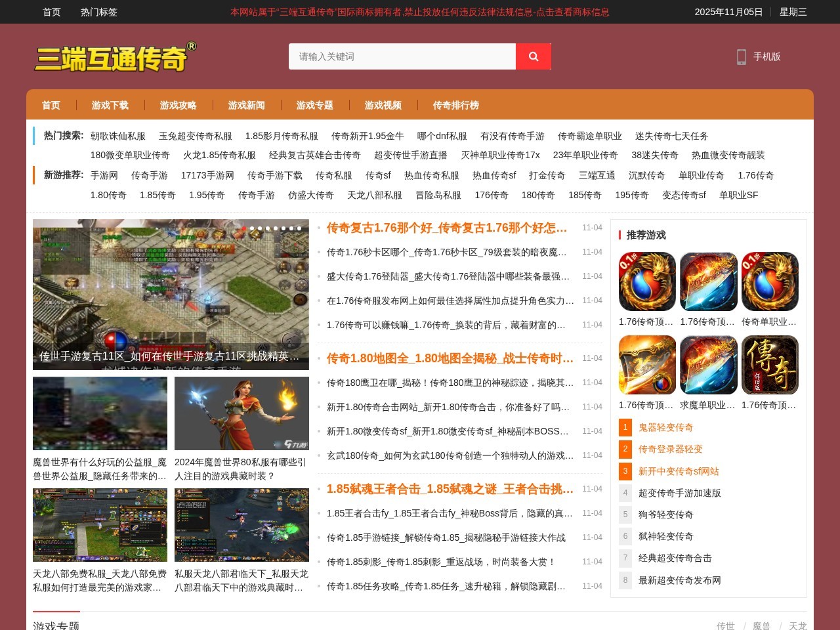
Task: Open the 游戏视频 navigation tab
Action: [x=383, y=105]
